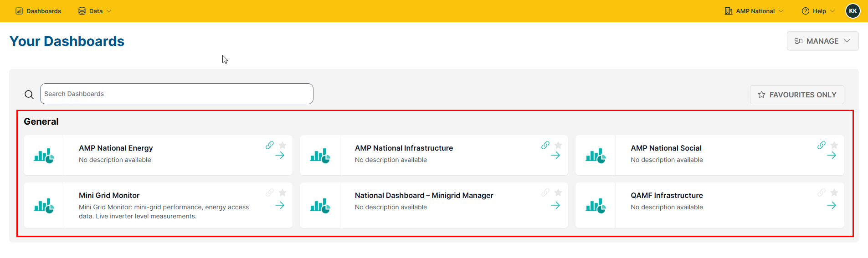Screen dimensions: 868x258
Task: Star the AMP National Infrastructure dashboard
Action: [x=558, y=145]
